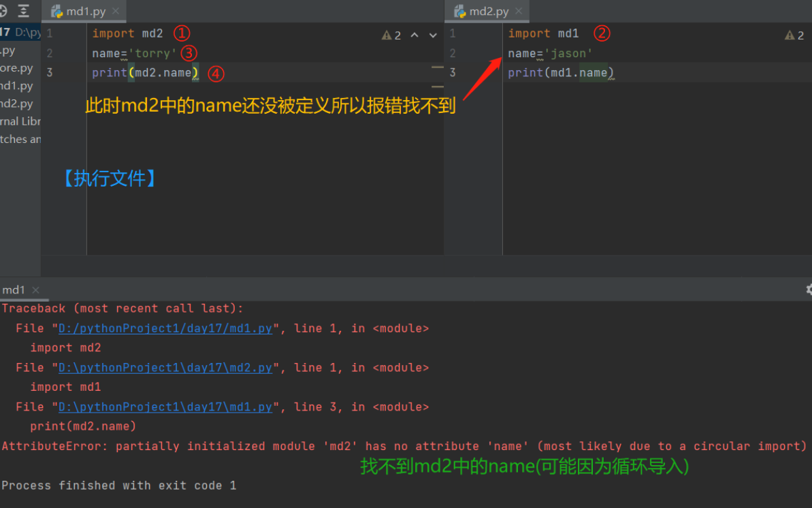Viewport: 812px width, 508px height.
Task: Jump to next highlighted error arrow
Action: click(x=433, y=35)
